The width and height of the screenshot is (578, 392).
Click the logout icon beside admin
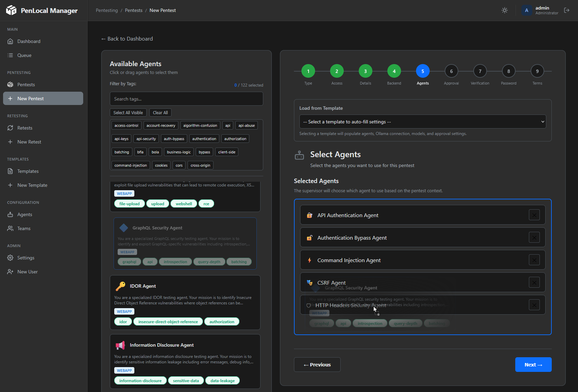[x=567, y=10]
